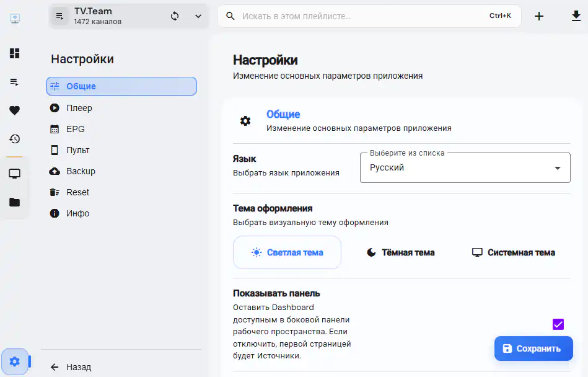This screenshot has width=588, height=377.
Task: Select the Общие settings section
Action: pyautogui.click(x=121, y=86)
